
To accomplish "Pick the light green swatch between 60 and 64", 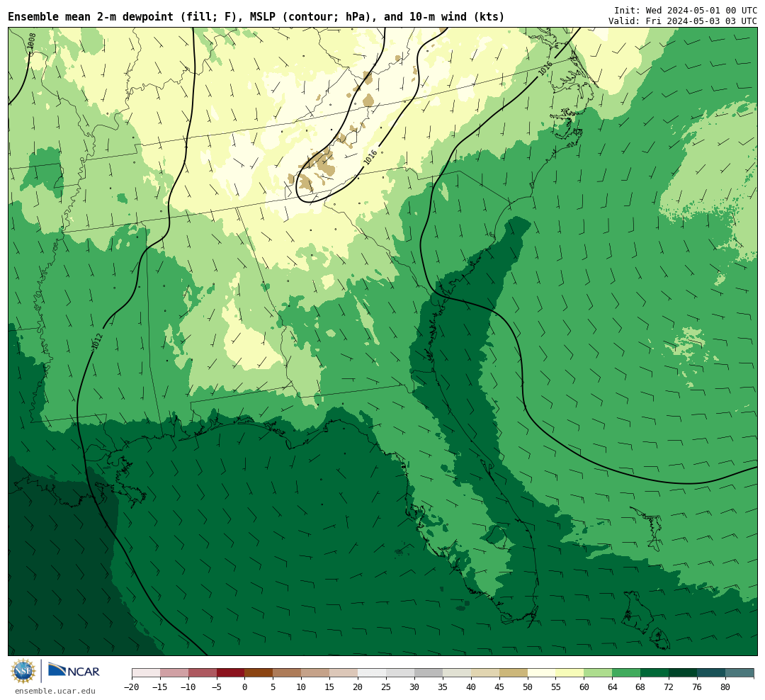I will 598,673.
